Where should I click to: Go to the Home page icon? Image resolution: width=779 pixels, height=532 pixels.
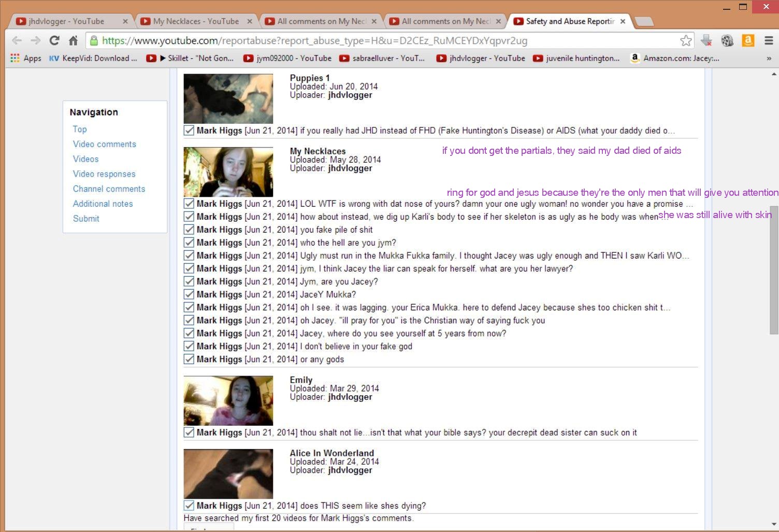pyautogui.click(x=73, y=40)
